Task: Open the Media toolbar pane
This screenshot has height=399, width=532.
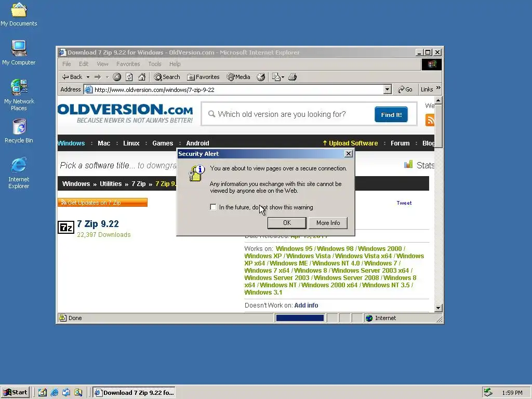Action: [x=238, y=77]
